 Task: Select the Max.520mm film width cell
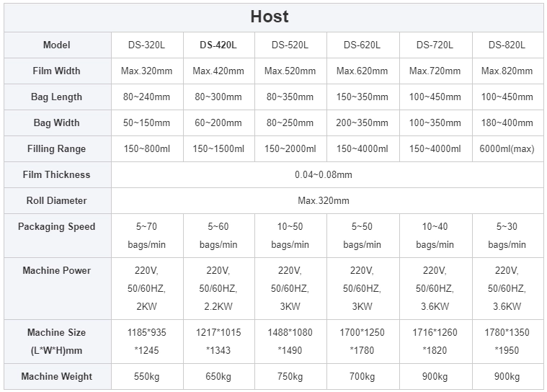coord(290,71)
